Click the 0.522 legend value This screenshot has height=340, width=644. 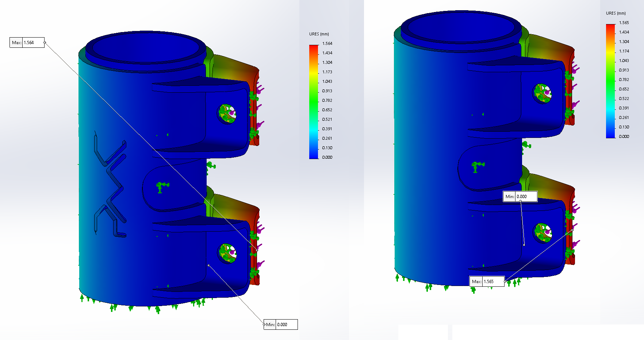pos(624,99)
